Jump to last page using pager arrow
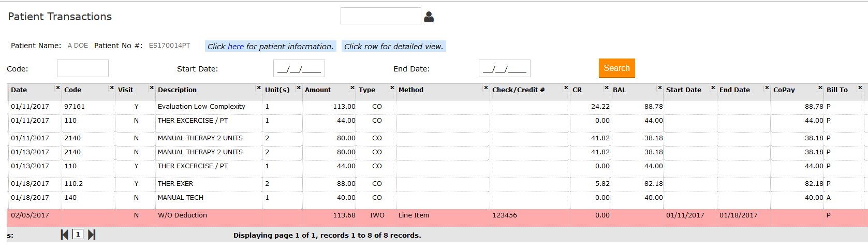 [92, 235]
